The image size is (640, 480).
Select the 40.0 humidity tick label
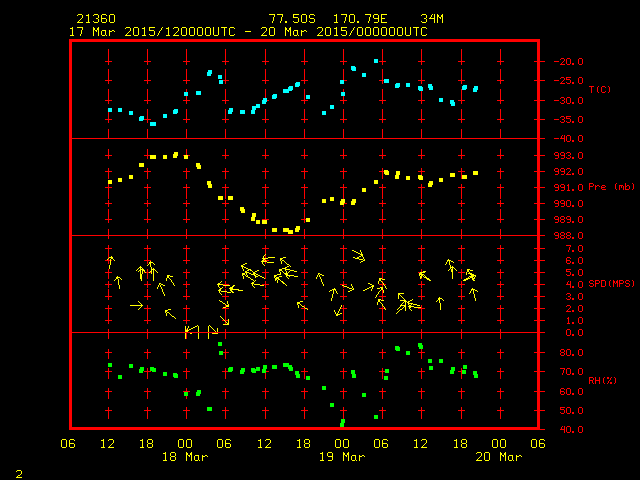point(562,430)
